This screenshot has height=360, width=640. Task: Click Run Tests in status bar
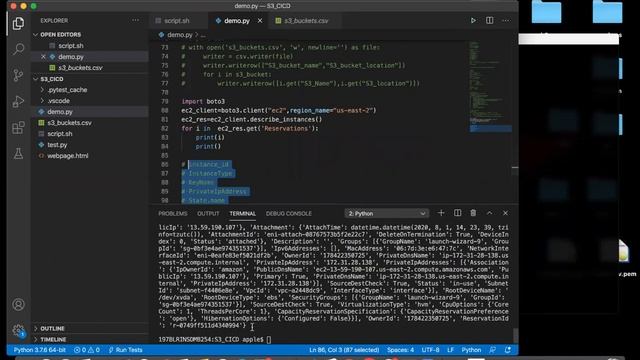tap(126, 350)
